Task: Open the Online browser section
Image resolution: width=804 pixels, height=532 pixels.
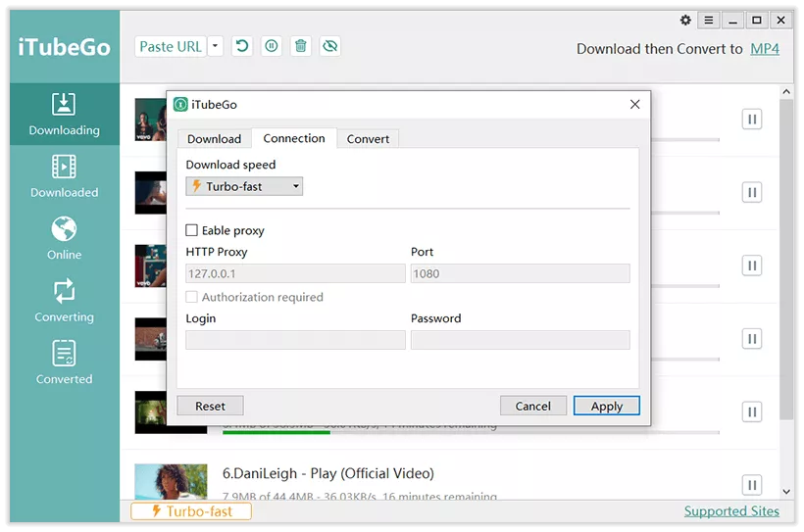Action: pos(64,239)
